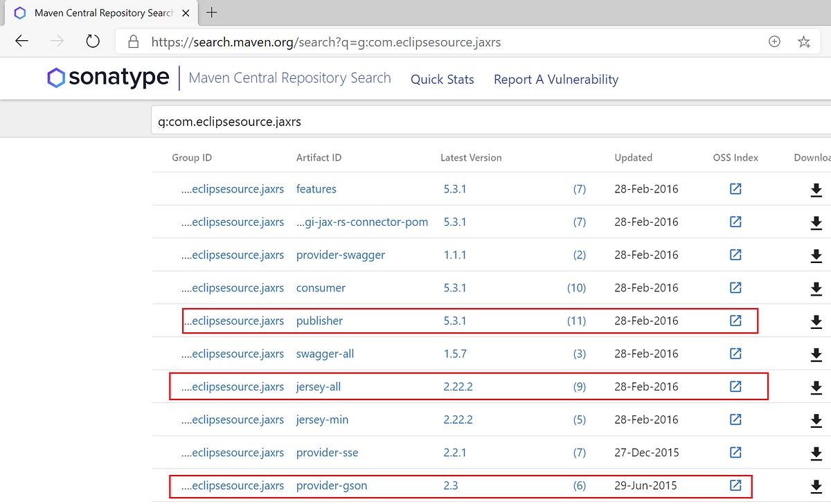
Task: Open version 2.2.1 of provider-sse
Action: [x=455, y=452]
